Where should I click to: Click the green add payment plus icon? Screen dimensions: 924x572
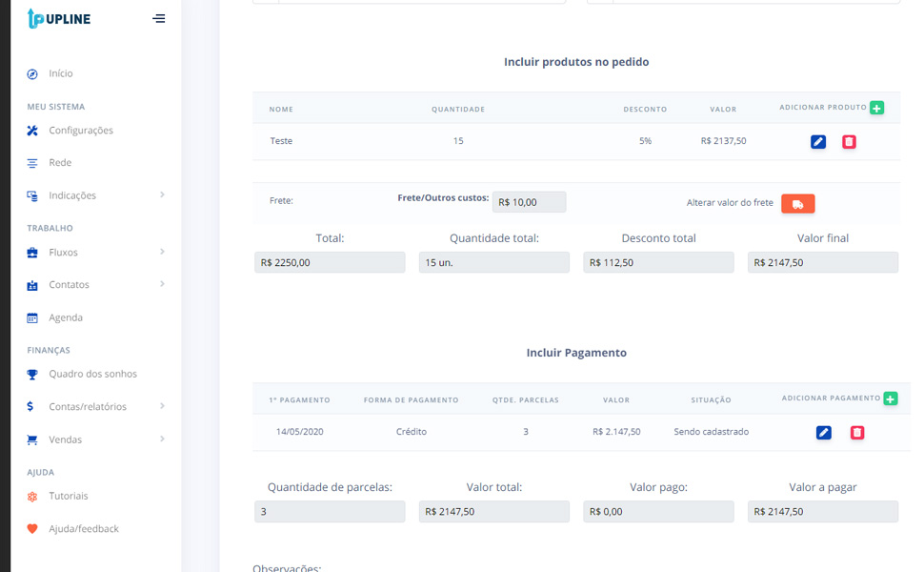[x=890, y=398]
